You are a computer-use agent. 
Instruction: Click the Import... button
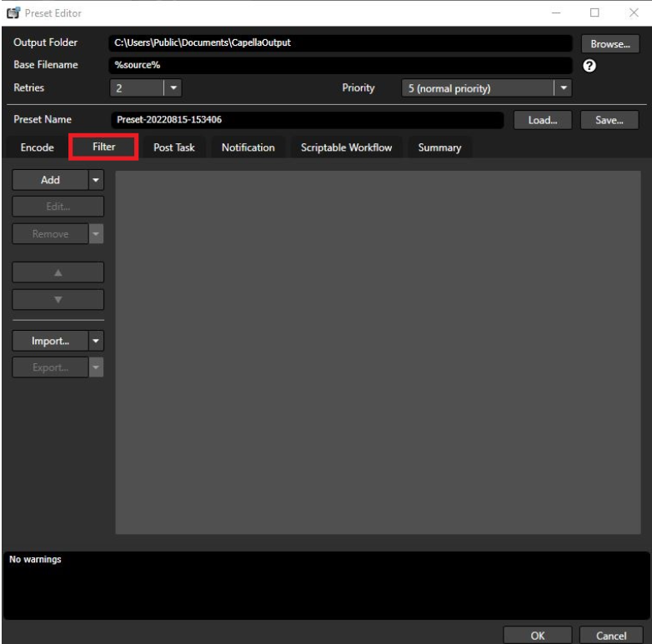[50, 341]
